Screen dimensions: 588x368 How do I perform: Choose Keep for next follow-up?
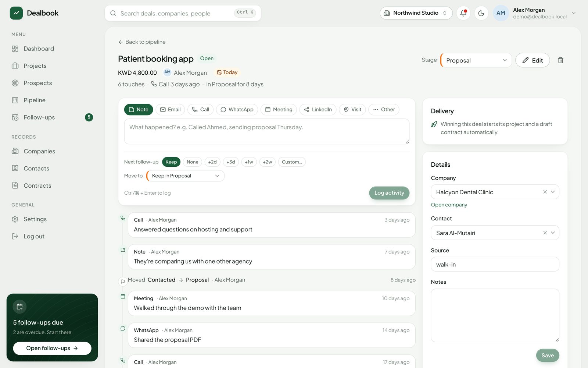pyautogui.click(x=171, y=162)
